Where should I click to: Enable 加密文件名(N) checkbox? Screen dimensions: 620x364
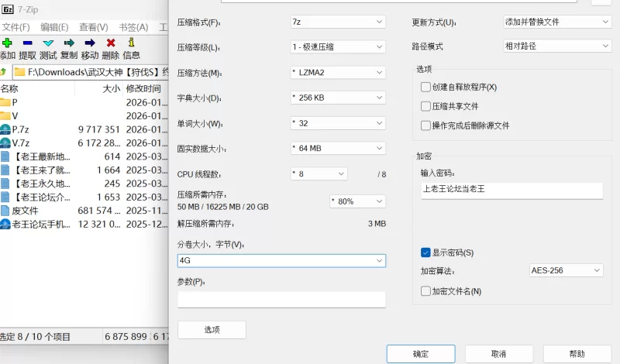point(425,291)
